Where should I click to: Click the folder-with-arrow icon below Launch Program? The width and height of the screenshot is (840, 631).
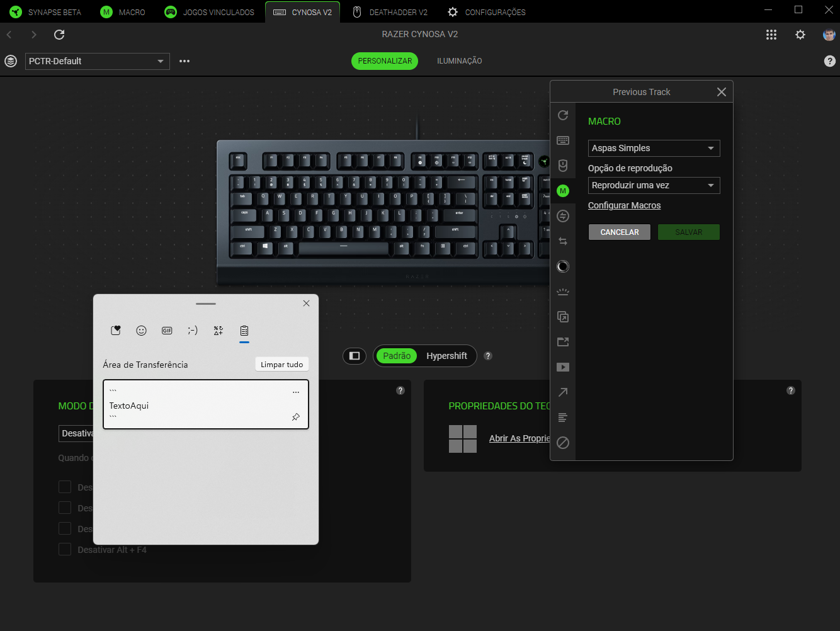[563, 342]
